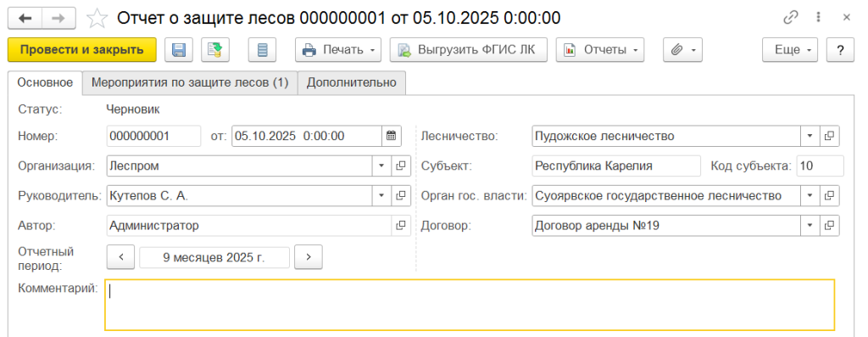Copy link to this document

(x=790, y=18)
